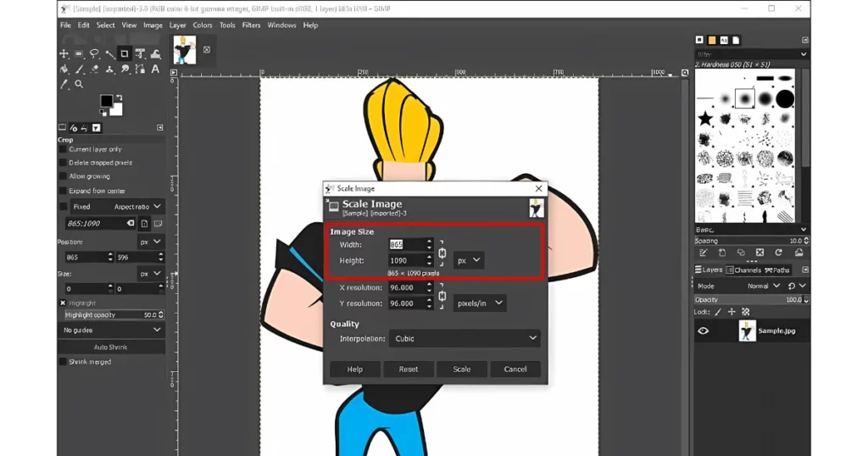Image resolution: width=868 pixels, height=456 pixels.
Task: Pick the Free Select lasso tool
Action: pos(95,53)
